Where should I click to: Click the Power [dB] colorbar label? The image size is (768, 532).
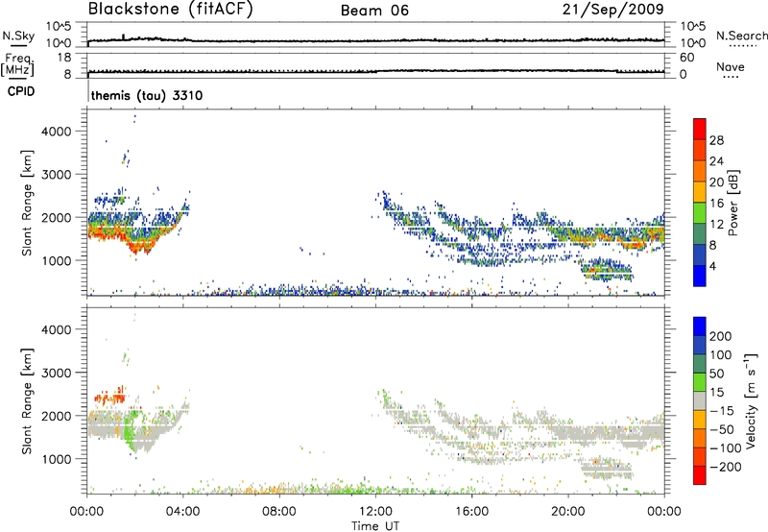click(732, 203)
